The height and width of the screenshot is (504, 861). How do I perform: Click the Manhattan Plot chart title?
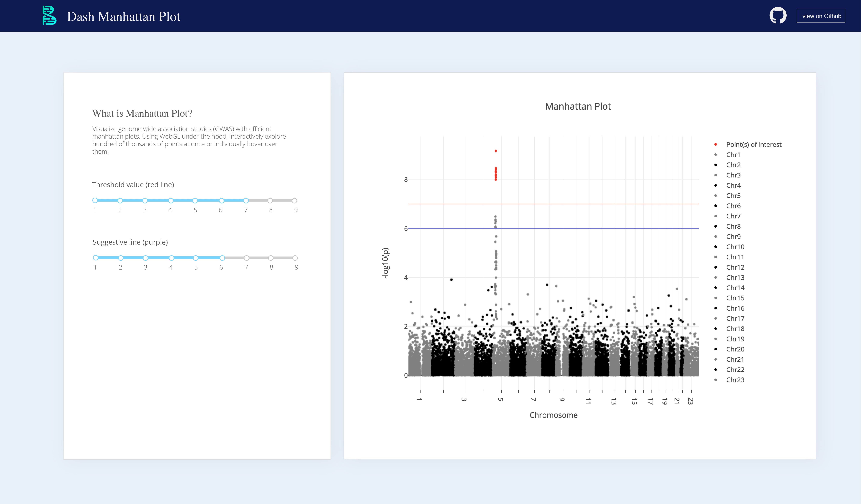578,106
